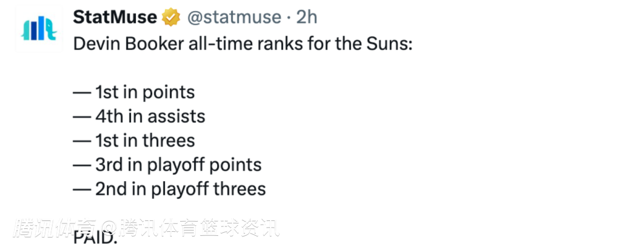Select the 1st in threes line
644x249 pixels.
click(x=134, y=141)
